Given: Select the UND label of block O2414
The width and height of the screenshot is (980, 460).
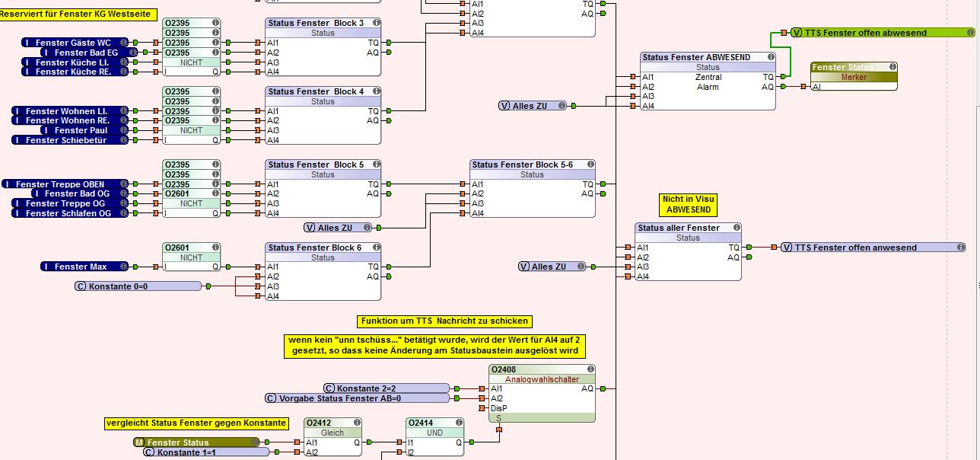Looking at the screenshot, I should click(434, 433).
